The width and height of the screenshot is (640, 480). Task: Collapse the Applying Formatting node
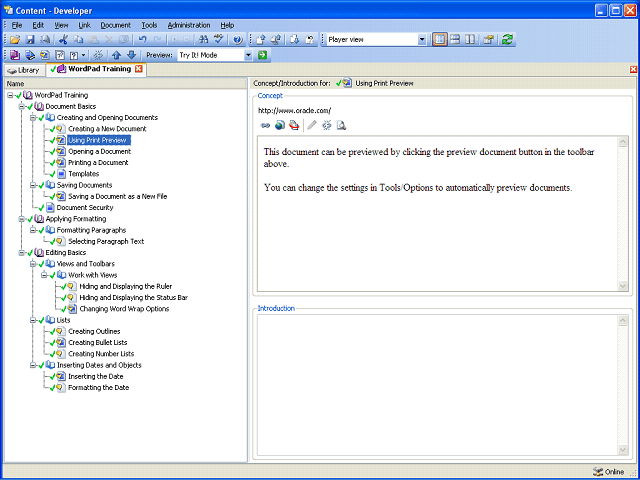tap(22, 219)
